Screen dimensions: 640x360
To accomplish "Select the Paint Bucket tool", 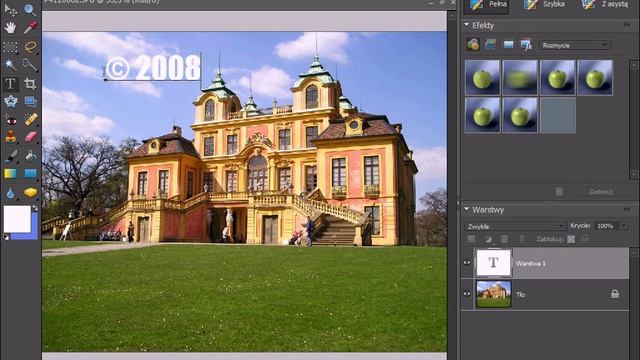I will pyautogui.click(x=30, y=156).
